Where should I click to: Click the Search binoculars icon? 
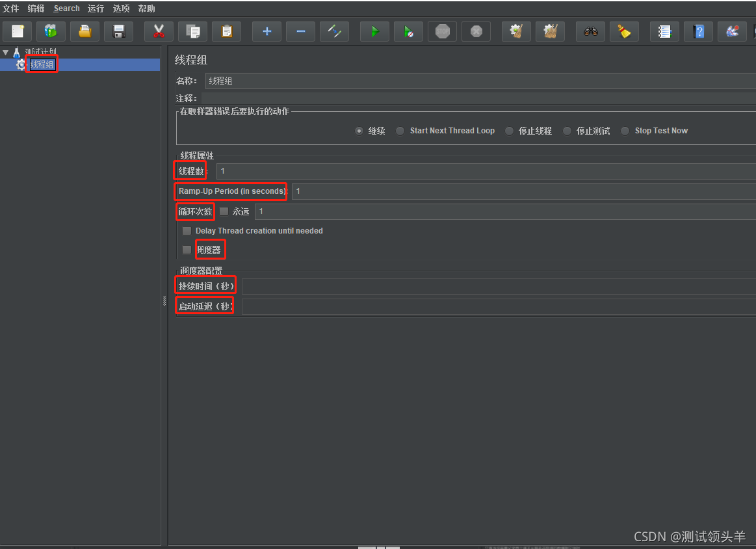coord(591,31)
